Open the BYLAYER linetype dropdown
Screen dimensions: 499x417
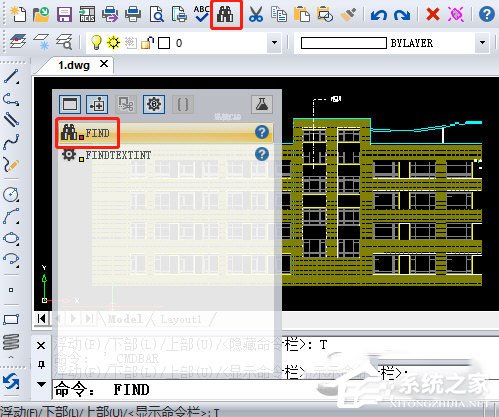tap(482, 43)
